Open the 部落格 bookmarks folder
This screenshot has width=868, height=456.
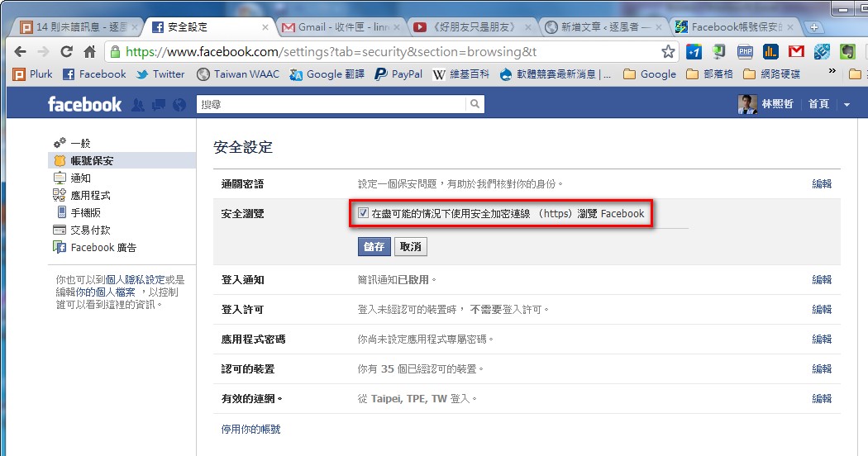click(709, 74)
